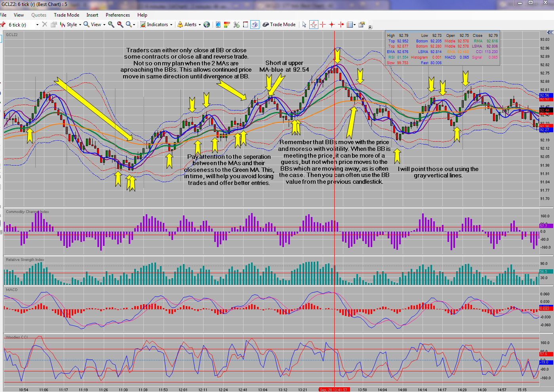Expand the Indicators dropdown arrow
554x392 pixels.
[x=171, y=25]
